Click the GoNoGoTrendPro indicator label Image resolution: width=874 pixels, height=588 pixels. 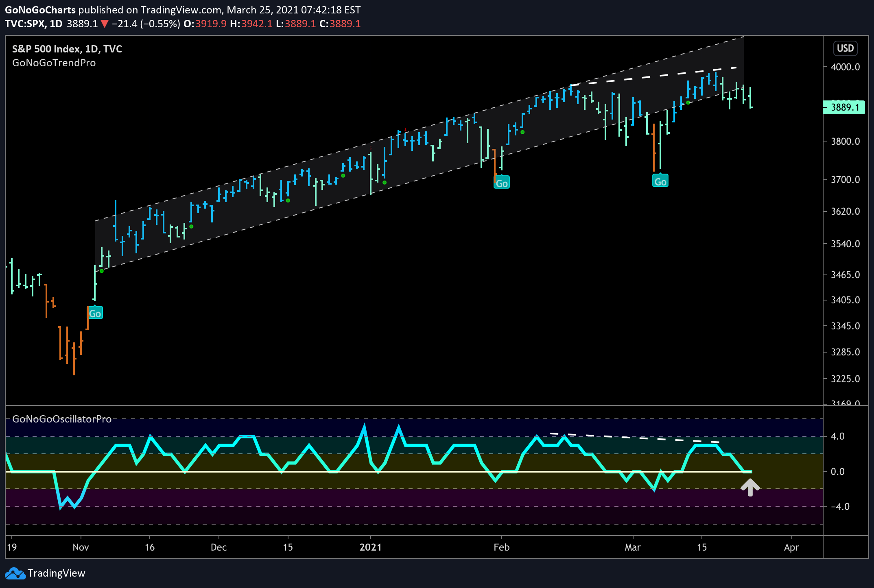tap(54, 63)
